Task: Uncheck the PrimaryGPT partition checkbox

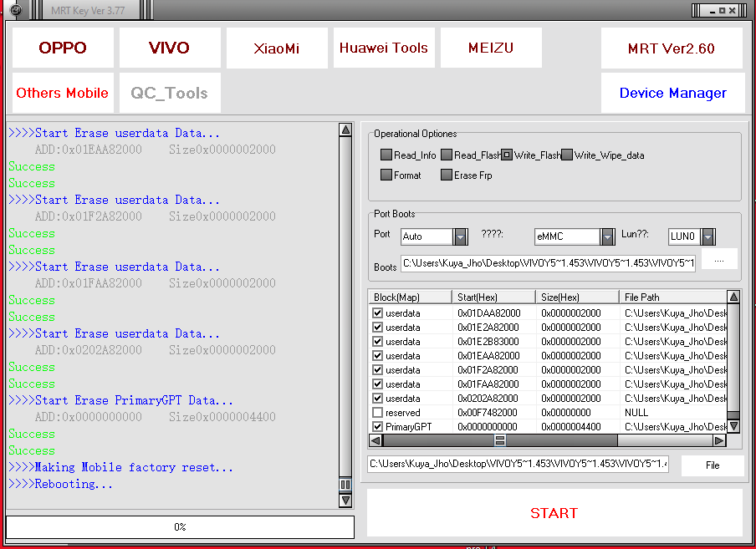Action: 377,427
